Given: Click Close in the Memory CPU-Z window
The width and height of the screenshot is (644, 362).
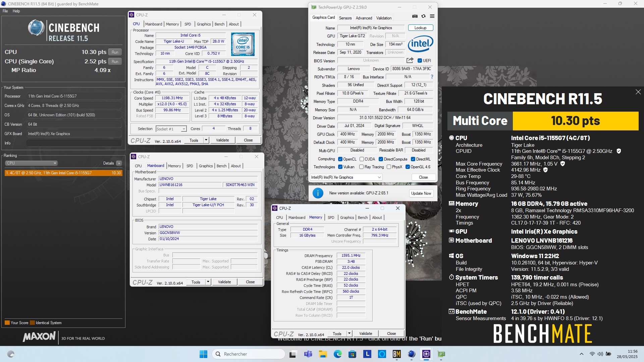Looking at the screenshot, I should 391,334.
